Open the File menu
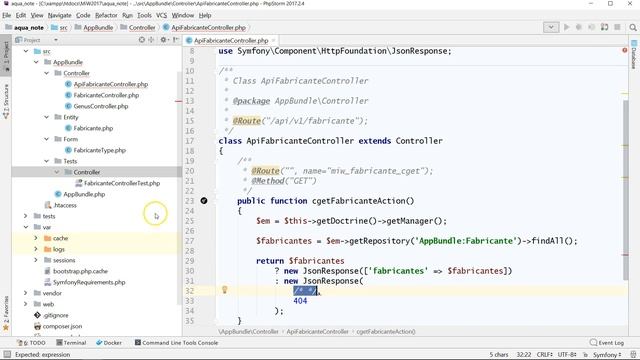The height and width of the screenshot is (360, 640). [7, 15]
